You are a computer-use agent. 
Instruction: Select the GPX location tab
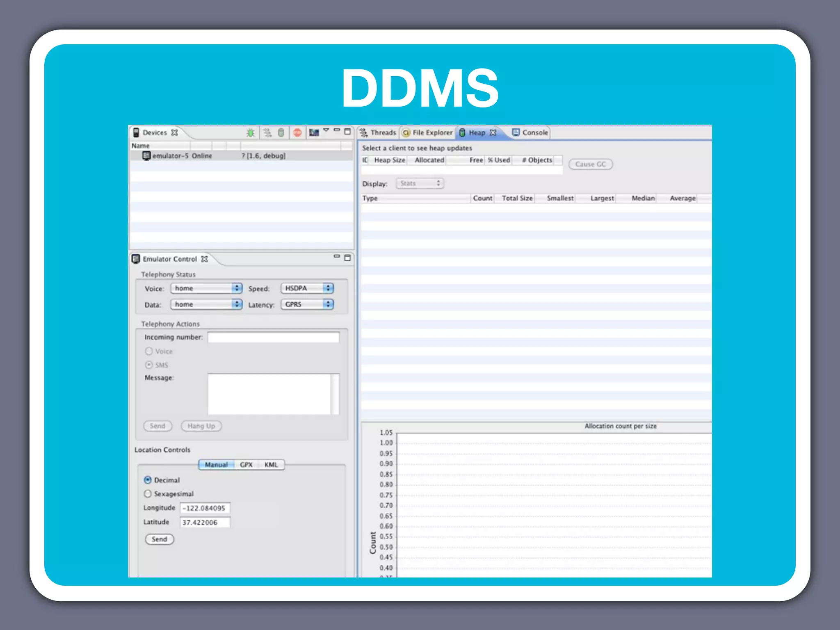[x=246, y=465]
